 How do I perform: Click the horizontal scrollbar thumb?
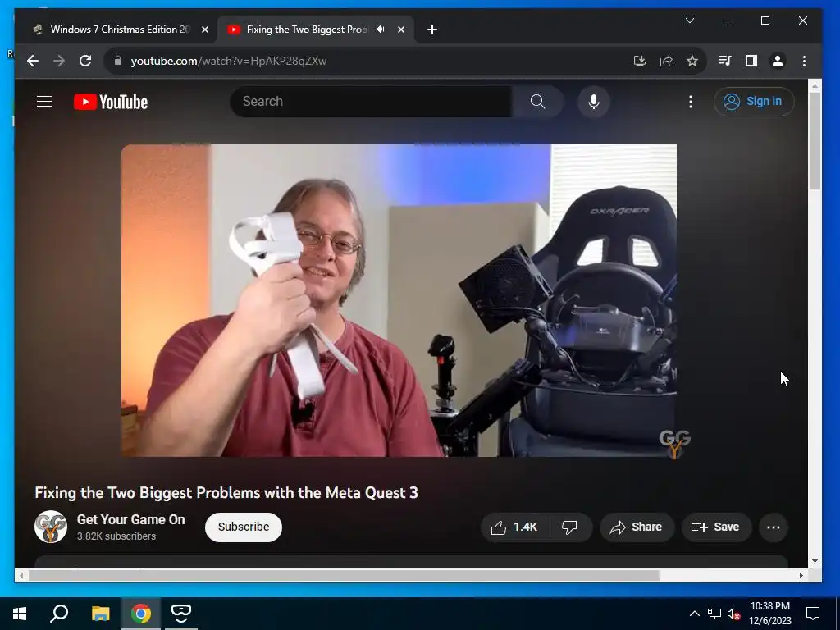(x=344, y=575)
